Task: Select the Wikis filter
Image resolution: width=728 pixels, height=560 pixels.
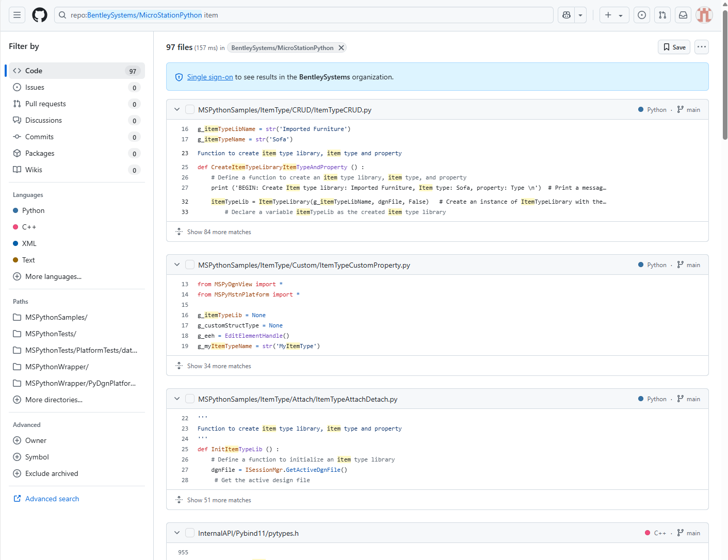Action: [x=77, y=170]
